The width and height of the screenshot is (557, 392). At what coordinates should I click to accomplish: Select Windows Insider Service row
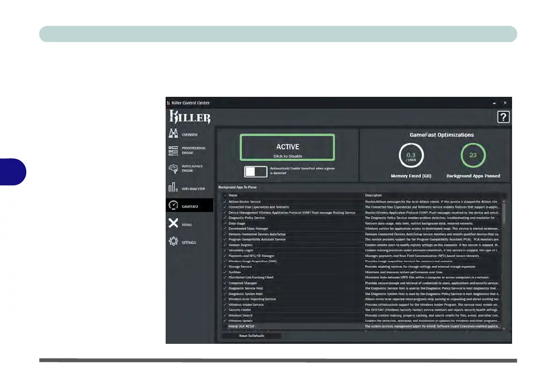[362, 305]
